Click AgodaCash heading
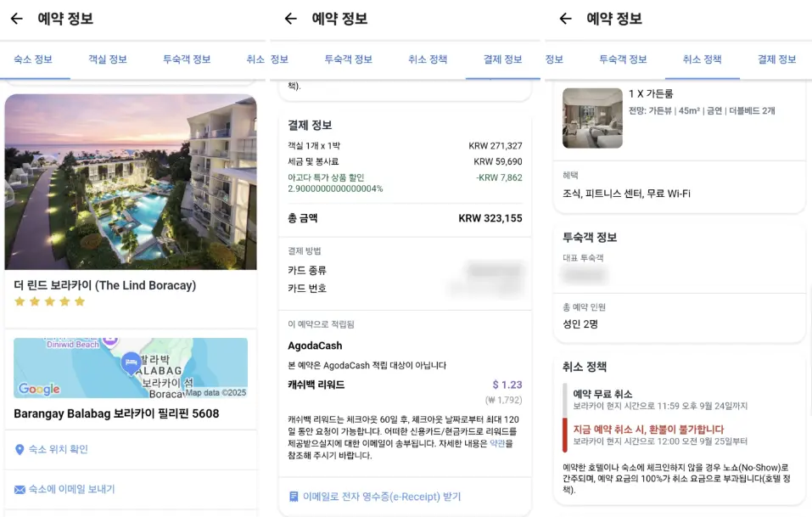The image size is (812, 517). 315,346
